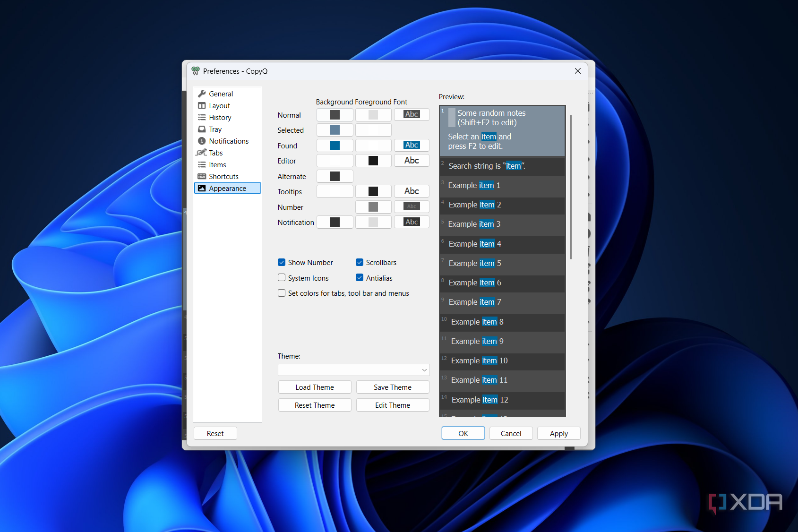This screenshot has width=798, height=532.
Task: Pick the Tooltips font Abc button
Action: coord(412,191)
